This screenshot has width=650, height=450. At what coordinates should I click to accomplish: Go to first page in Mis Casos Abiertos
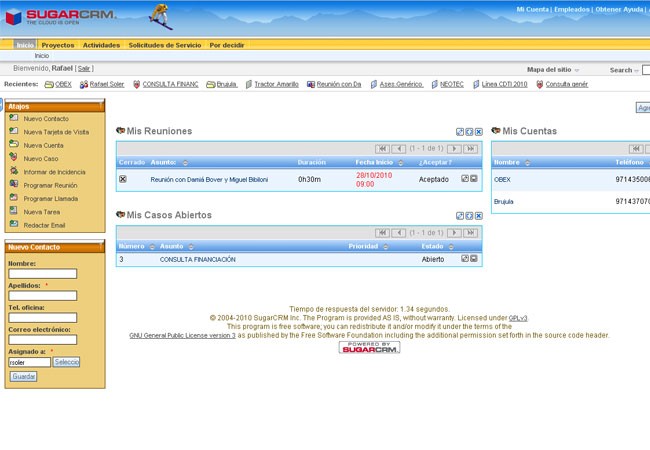coord(382,233)
